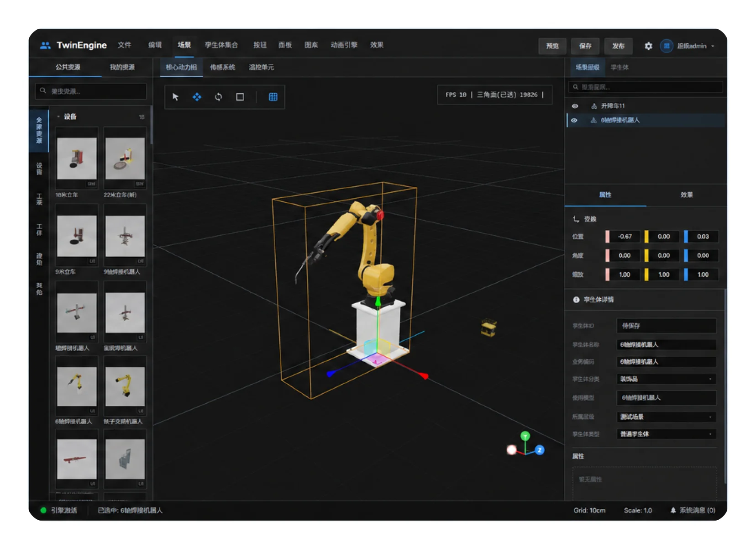Collapse the 设备 resource group

coord(58,117)
